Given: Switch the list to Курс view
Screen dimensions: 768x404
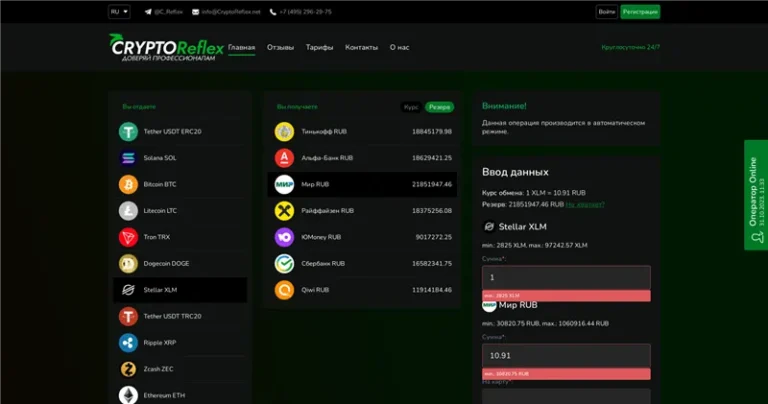Looking at the screenshot, I should pos(411,107).
